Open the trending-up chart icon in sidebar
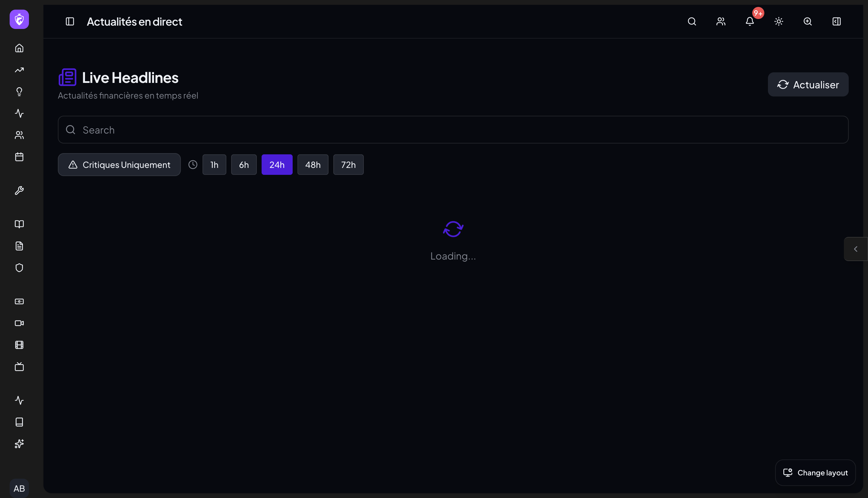 click(19, 70)
